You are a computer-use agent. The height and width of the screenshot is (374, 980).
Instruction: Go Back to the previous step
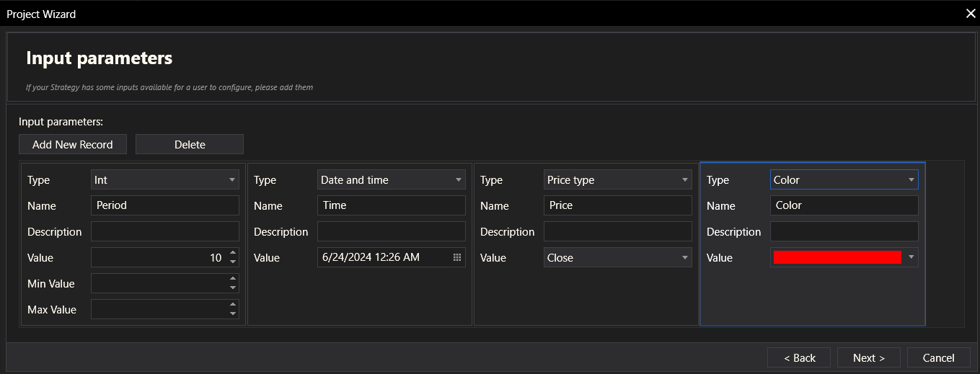point(798,357)
